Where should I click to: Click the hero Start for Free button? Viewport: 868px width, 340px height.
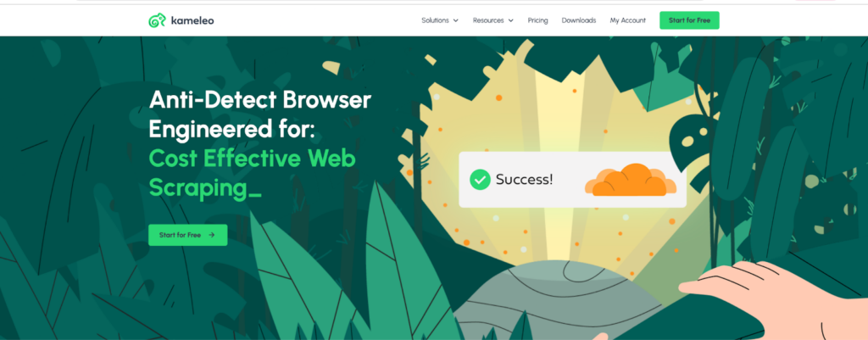click(187, 235)
